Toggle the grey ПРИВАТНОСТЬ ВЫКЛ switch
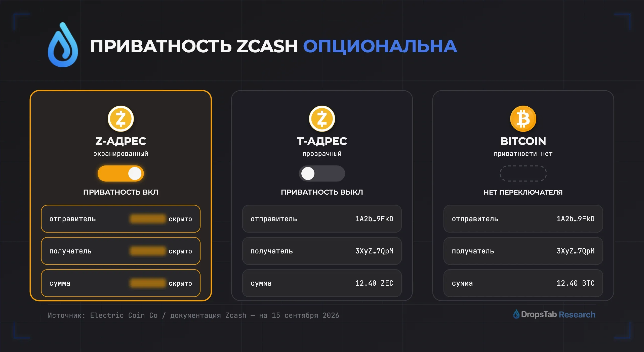The image size is (644, 352). pyautogui.click(x=322, y=173)
